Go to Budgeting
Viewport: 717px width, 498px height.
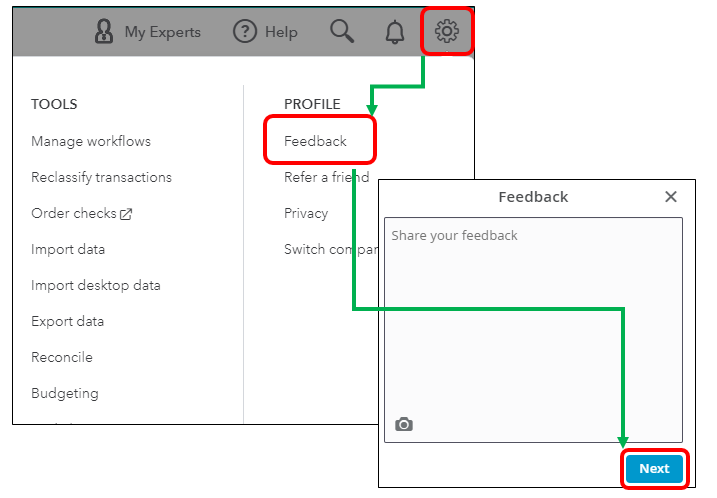[65, 393]
